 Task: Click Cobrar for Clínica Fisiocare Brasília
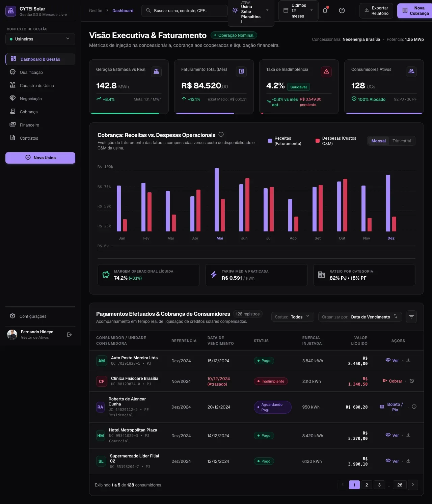click(392, 381)
